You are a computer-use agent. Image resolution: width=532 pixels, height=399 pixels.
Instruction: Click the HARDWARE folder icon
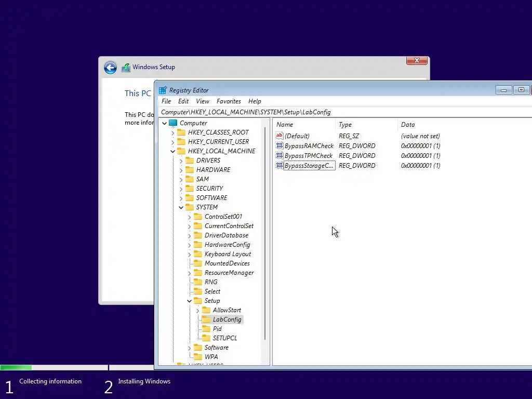coord(190,170)
